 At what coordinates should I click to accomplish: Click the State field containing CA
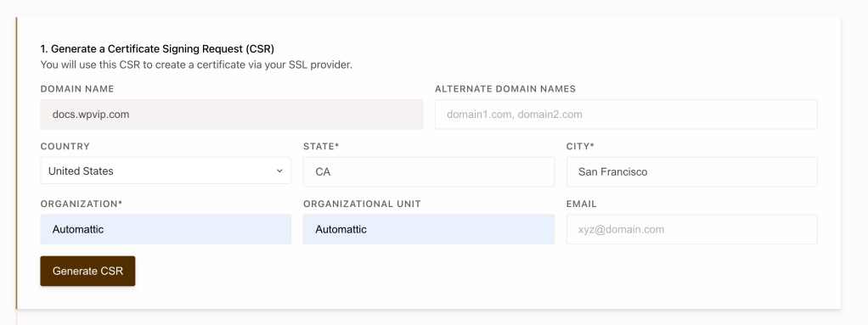428,172
